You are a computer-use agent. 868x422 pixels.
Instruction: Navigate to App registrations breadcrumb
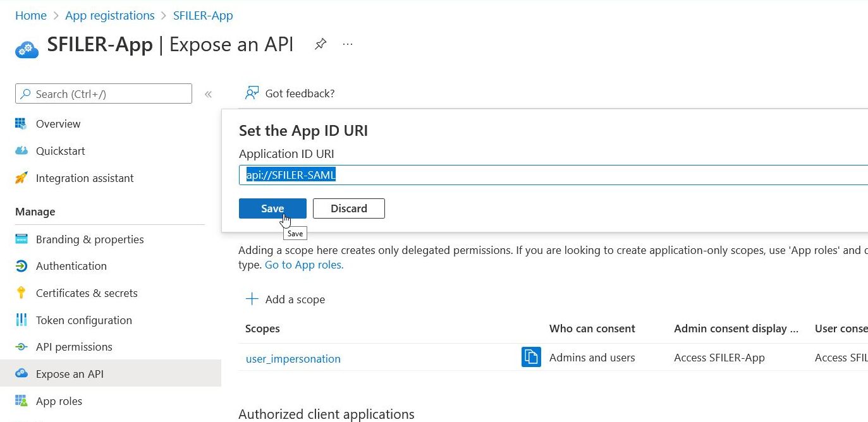[110, 15]
